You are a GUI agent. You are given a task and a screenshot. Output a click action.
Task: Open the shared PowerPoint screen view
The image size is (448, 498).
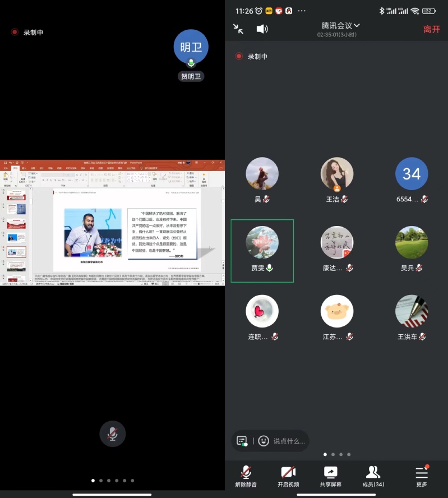pyautogui.click(x=112, y=223)
